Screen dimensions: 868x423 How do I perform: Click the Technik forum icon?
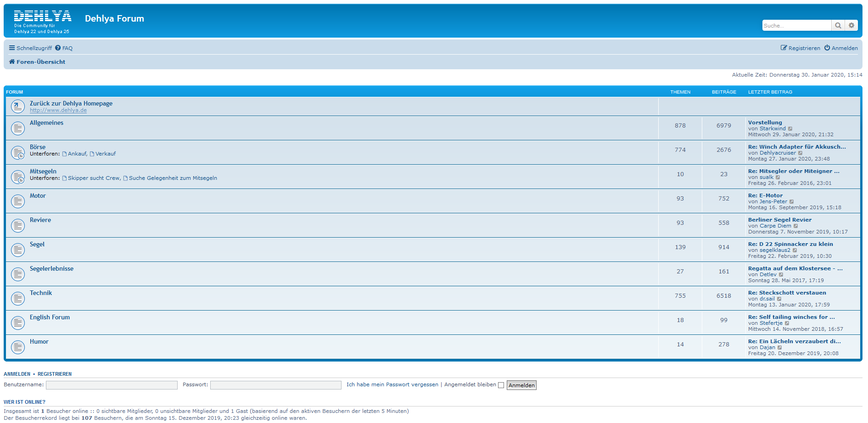pos(17,298)
